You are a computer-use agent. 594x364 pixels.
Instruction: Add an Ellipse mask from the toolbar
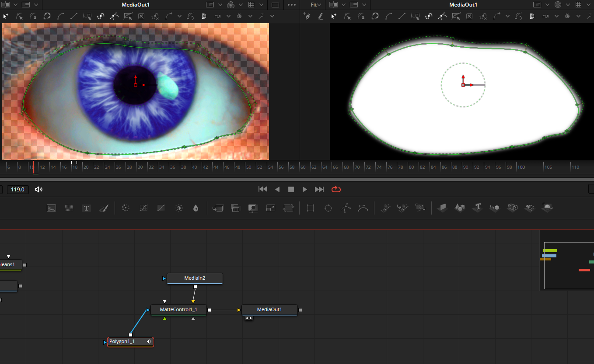(328, 208)
